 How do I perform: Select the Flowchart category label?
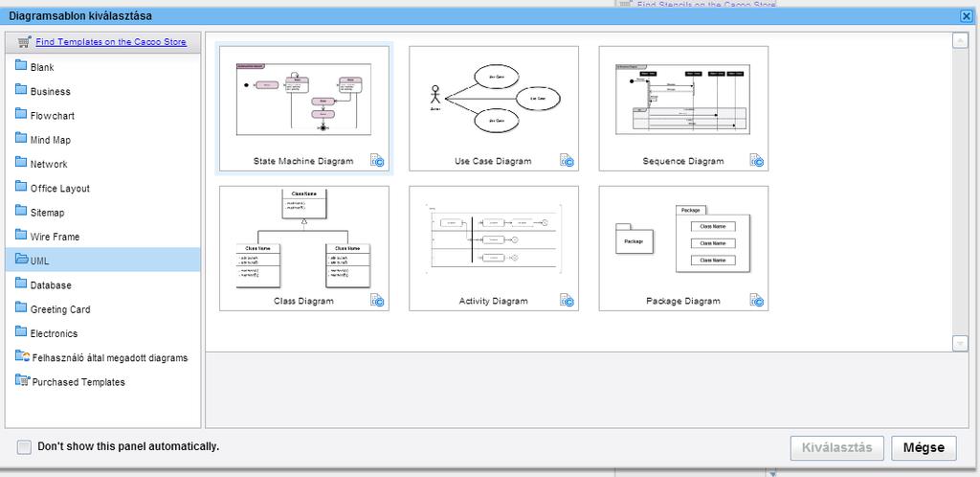pyautogui.click(x=53, y=116)
